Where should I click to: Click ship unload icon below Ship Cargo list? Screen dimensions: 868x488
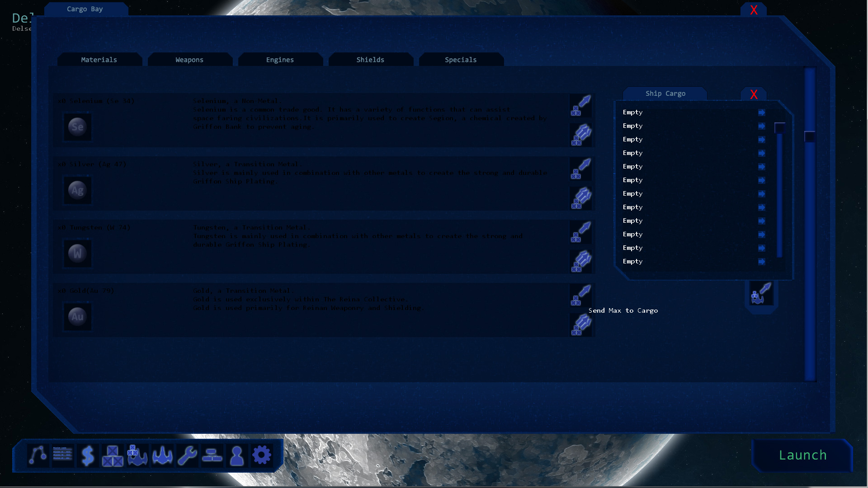(761, 293)
